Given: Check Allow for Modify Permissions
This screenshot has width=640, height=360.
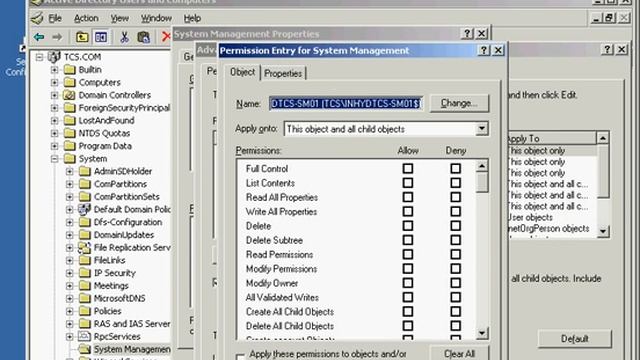Looking at the screenshot, I should [408, 269].
